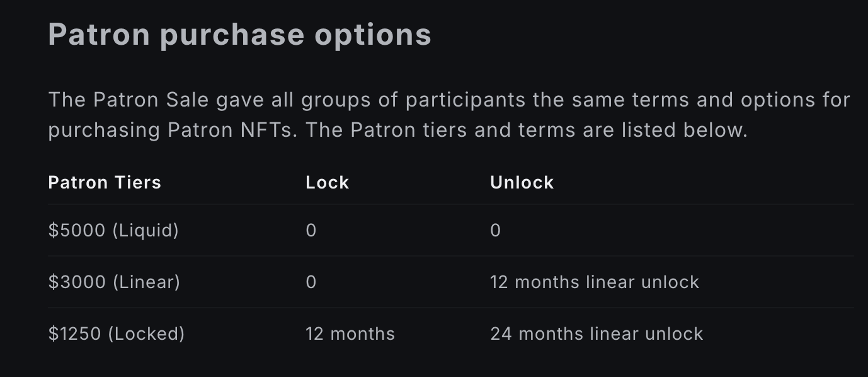Viewport: 868px width, 377px height.
Task: Click the "24 months linear unlock" cell
Action: coord(597,333)
